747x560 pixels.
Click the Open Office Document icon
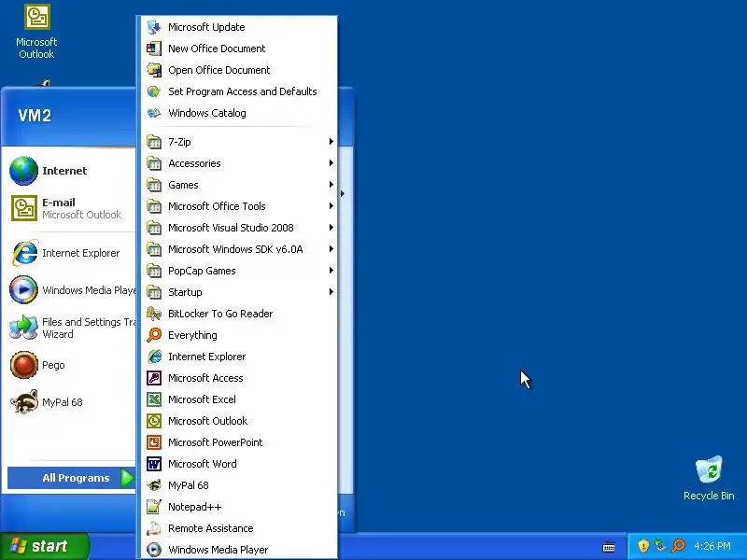click(x=154, y=70)
